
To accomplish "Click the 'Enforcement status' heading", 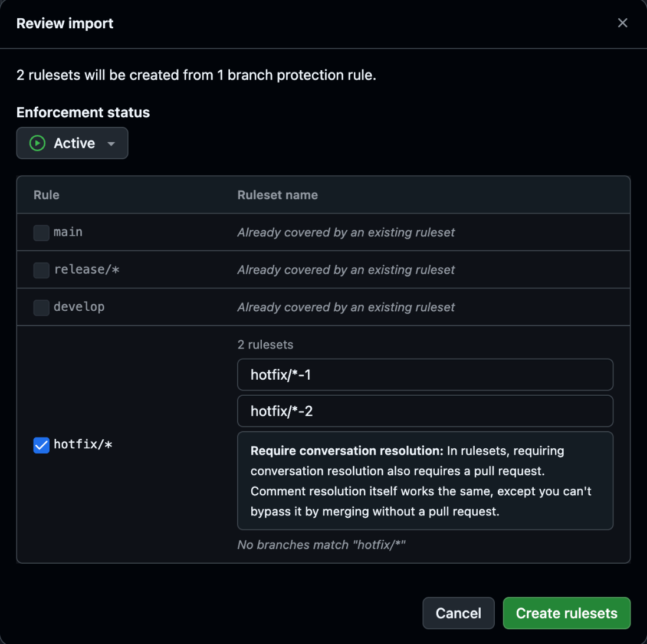I will pos(83,112).
